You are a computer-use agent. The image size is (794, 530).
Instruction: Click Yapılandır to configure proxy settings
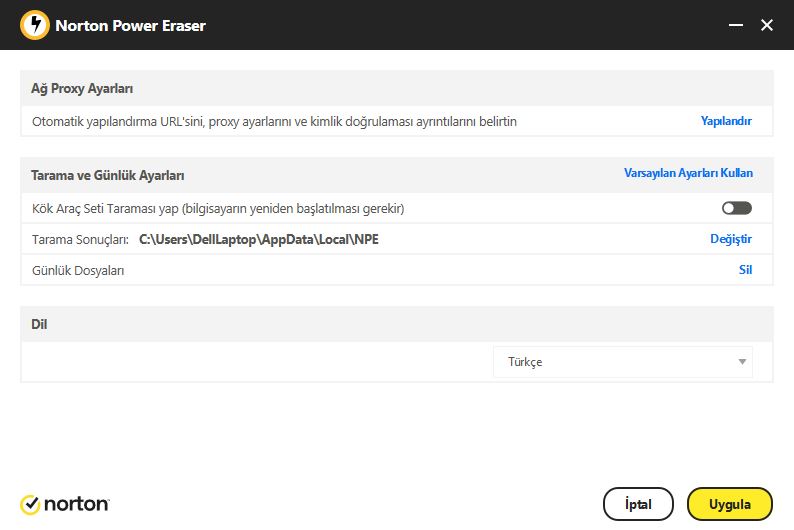click(726, 121)
